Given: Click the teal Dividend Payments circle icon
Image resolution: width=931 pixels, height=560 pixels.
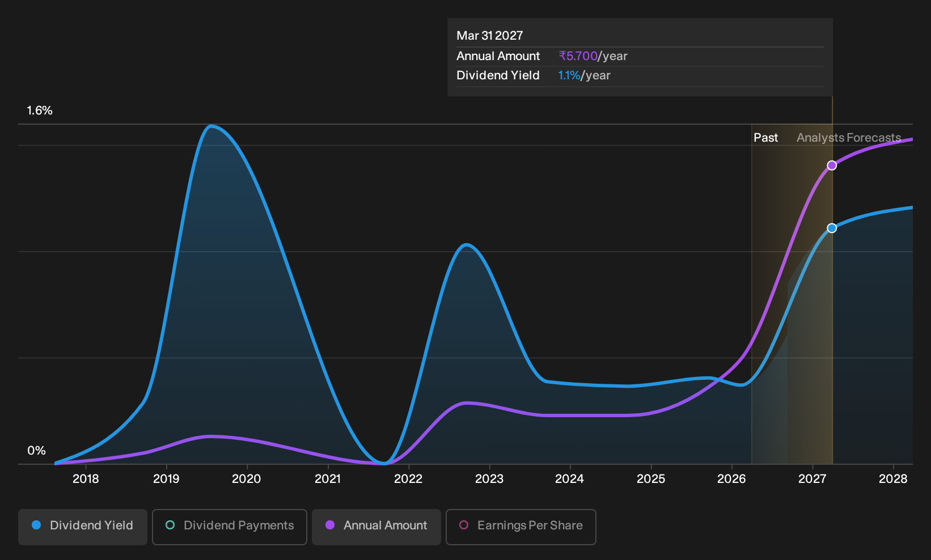Looking at the screenshot, I should pyautogui.click(x=170, y=525).
